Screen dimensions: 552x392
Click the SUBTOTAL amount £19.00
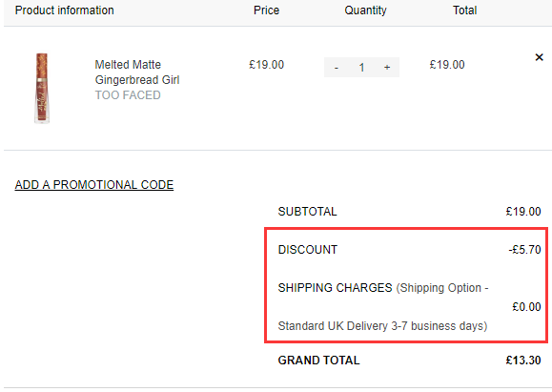523,212
